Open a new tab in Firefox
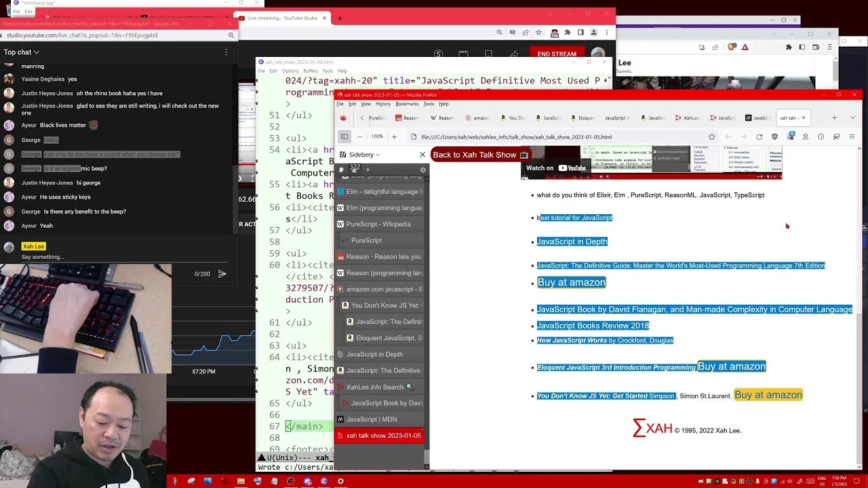Screen dimensions: 868x488 tap(834, 118)
